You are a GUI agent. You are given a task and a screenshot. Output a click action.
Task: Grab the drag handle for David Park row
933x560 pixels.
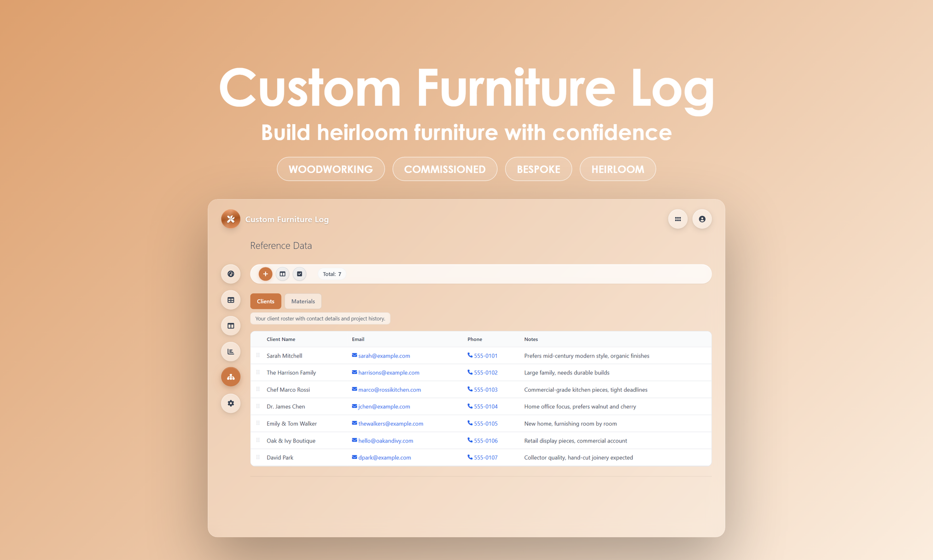(258, 457)
